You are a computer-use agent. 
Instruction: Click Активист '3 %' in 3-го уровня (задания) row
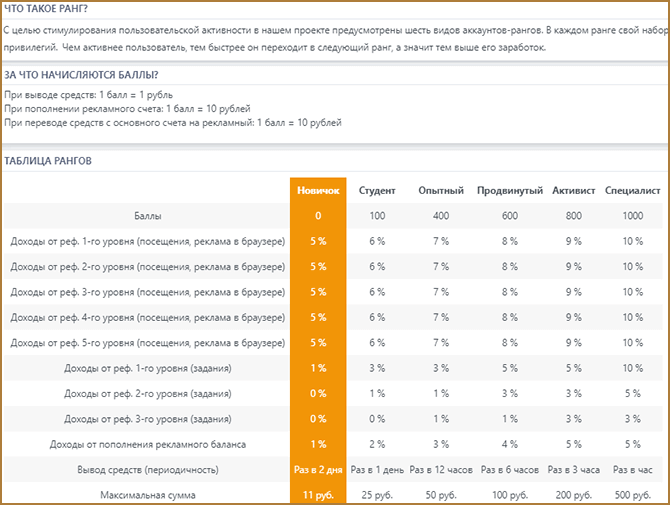[x=573, y=419]
